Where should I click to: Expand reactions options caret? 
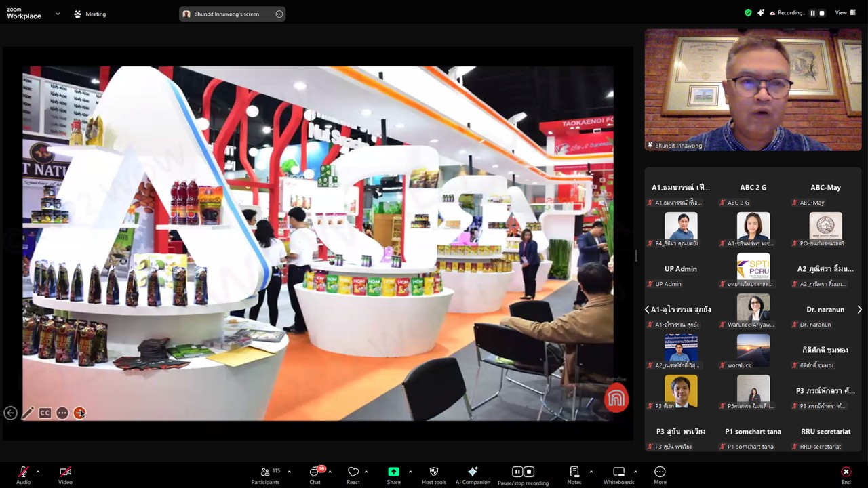click(366, 472)
